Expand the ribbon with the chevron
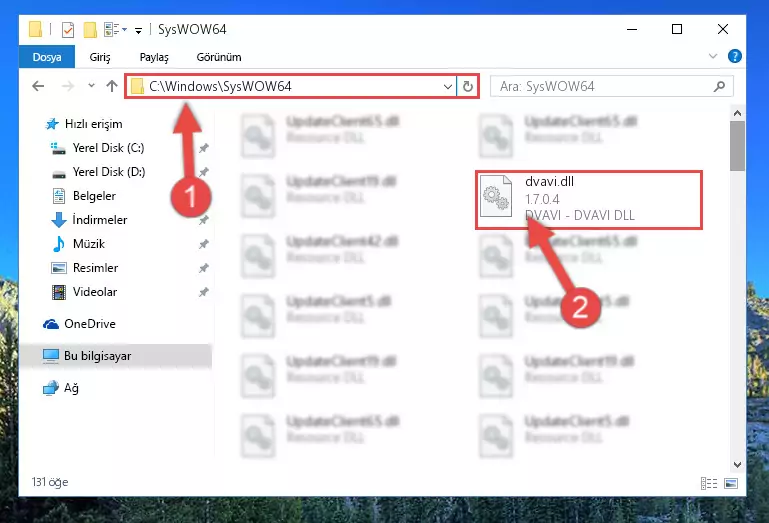769x523 pixels. click(x=713, y=56)
